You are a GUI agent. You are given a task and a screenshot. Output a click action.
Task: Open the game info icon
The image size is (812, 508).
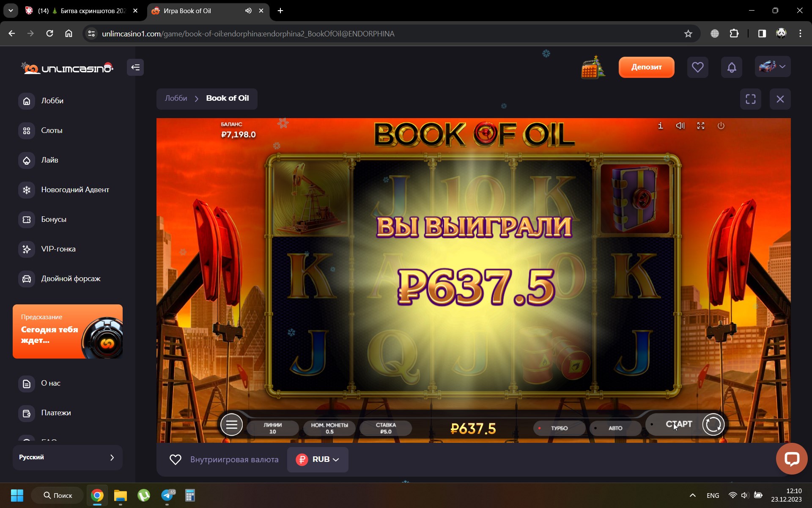point(660,126)
